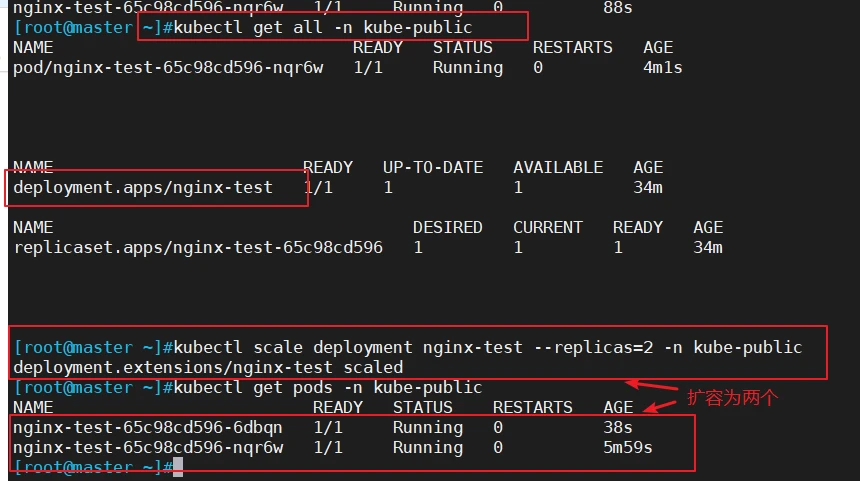Click the AVAILABLE column header
Screen dimensions: 860x481
point(558,167)
